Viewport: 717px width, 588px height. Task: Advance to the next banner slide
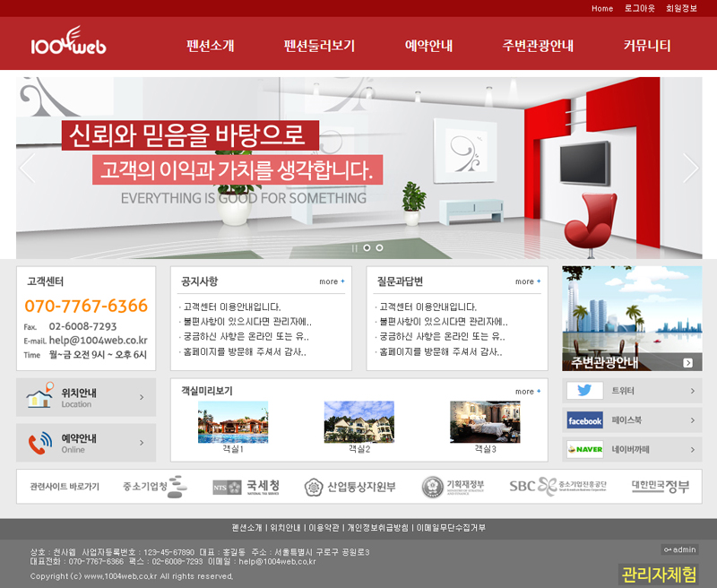click(690, 169)
